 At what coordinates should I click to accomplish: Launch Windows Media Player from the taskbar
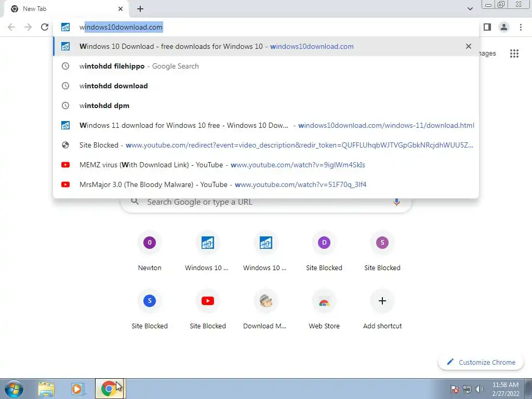[x=77, y=389]
